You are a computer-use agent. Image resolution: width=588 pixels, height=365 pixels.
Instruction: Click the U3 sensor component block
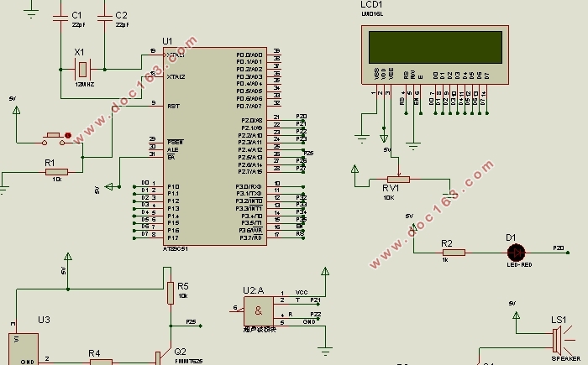24,349
